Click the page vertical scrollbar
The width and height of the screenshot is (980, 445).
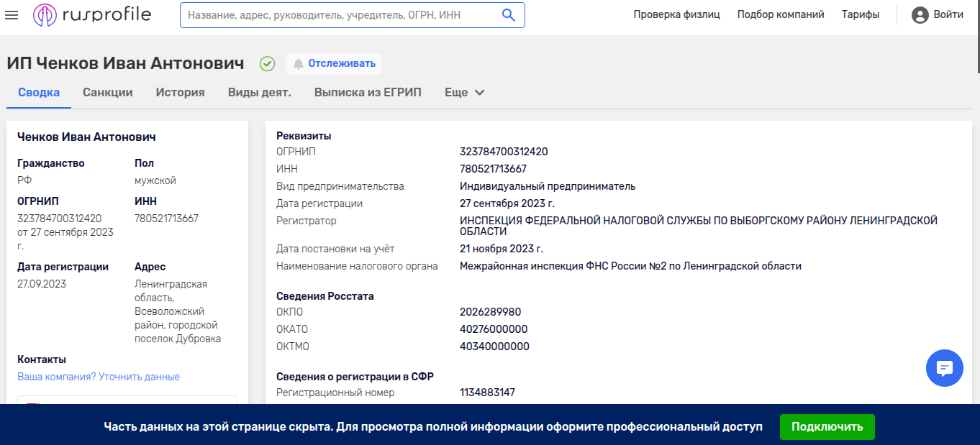click(977, 36)
